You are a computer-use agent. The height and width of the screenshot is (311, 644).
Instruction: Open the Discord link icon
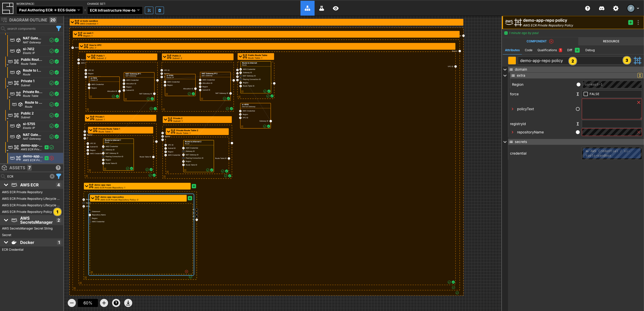601,8
